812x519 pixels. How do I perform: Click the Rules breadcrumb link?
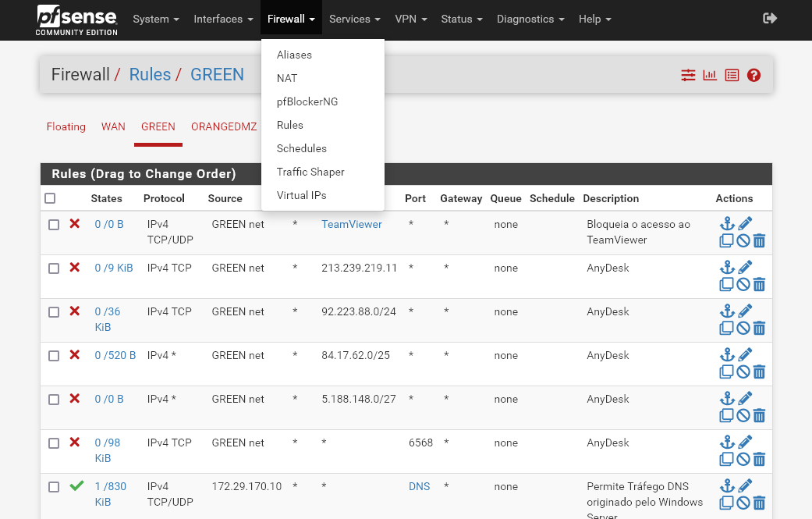point(151,74)
